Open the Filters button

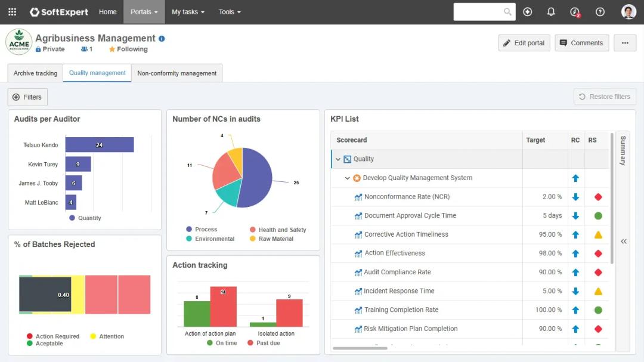pyautogui.click(x=27, y=97)
